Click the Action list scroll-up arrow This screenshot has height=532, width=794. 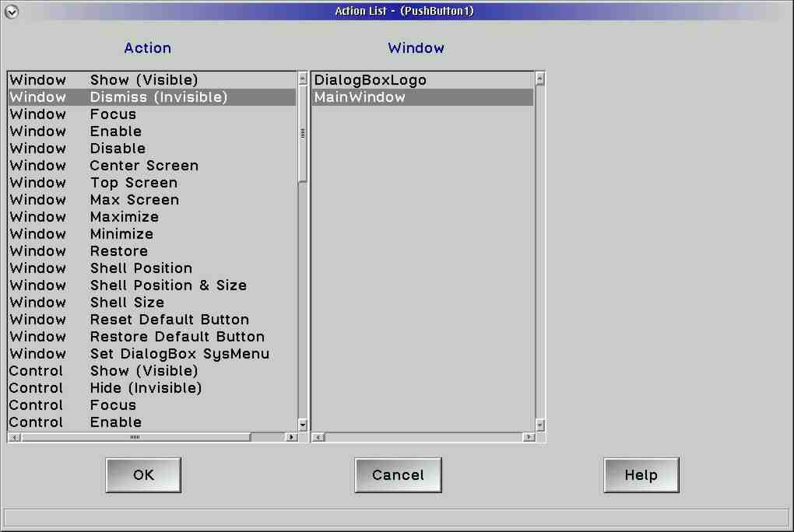click(x=303, y=78)
